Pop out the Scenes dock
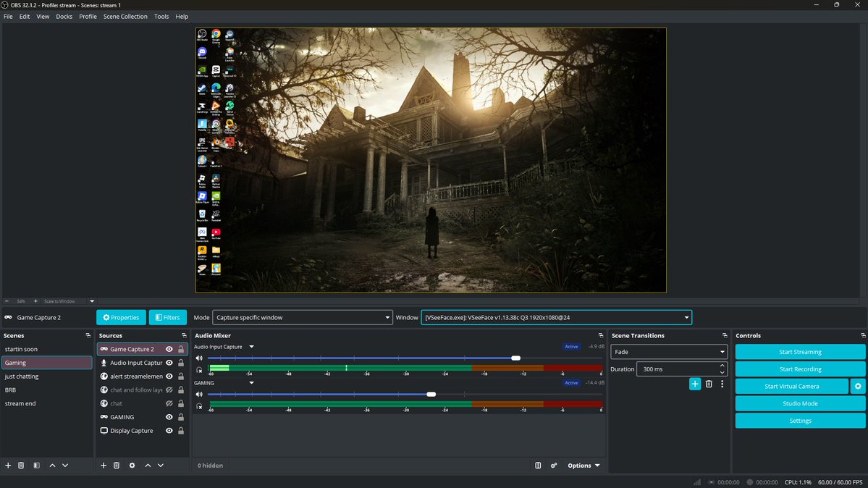Image resolution: width=868 pixels, height=488 pixels. (88, 336)
